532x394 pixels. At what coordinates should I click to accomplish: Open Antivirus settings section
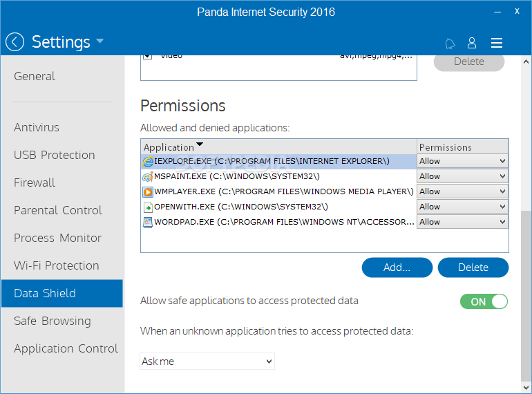(x=37, y=128)
